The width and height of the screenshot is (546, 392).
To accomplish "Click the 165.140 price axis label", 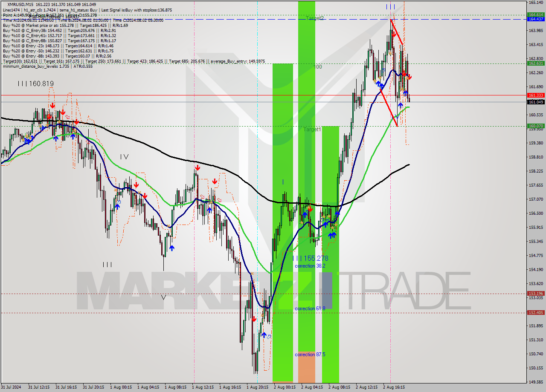I will coord(536,3).
